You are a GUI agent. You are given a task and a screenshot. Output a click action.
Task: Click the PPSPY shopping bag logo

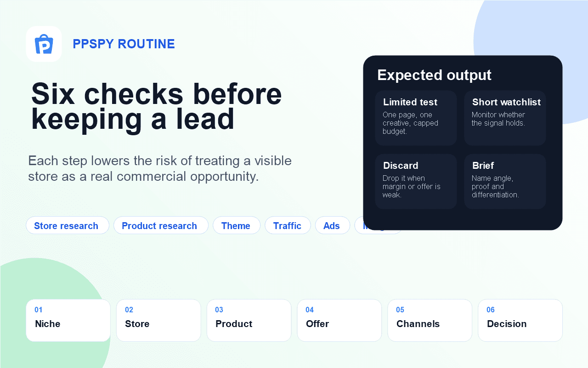click(x=44, y=44)
